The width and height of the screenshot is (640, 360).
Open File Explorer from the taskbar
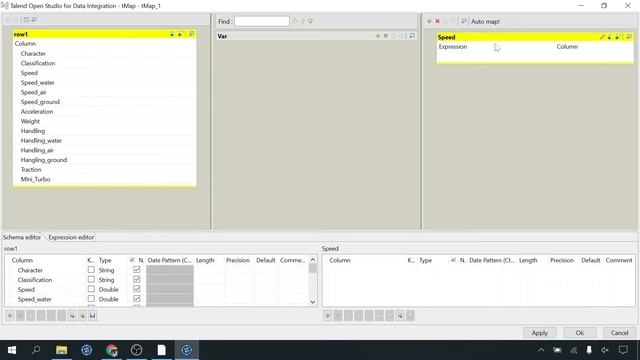point(61,350)
